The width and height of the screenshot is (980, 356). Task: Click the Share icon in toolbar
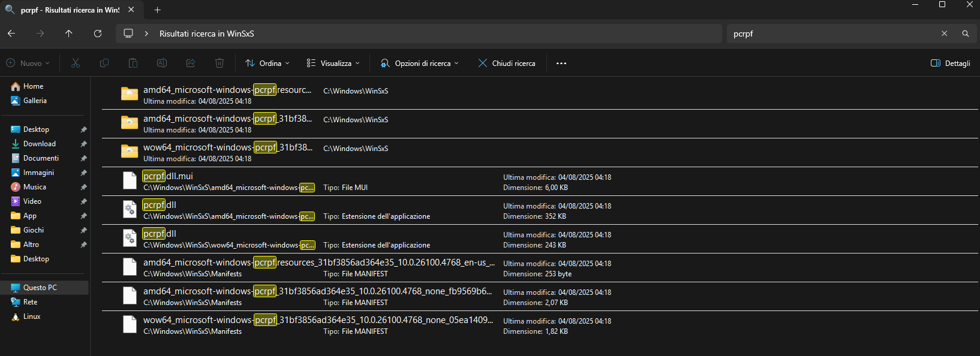(x=191, y=63)
